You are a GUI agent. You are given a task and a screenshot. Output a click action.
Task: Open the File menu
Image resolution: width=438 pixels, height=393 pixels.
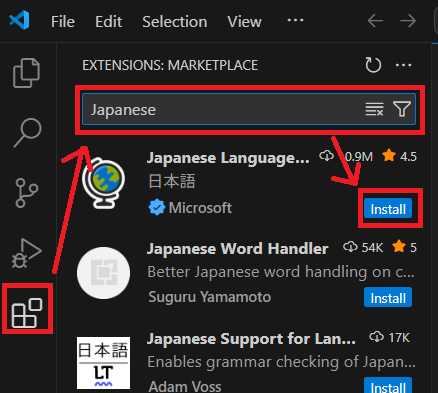tap(63, 22)
